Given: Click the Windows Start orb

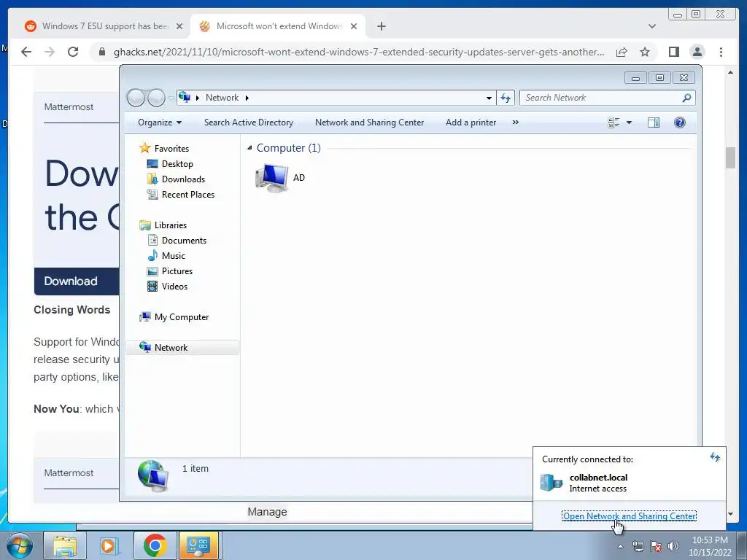Looking at the screenshot, I should (20, 545).
